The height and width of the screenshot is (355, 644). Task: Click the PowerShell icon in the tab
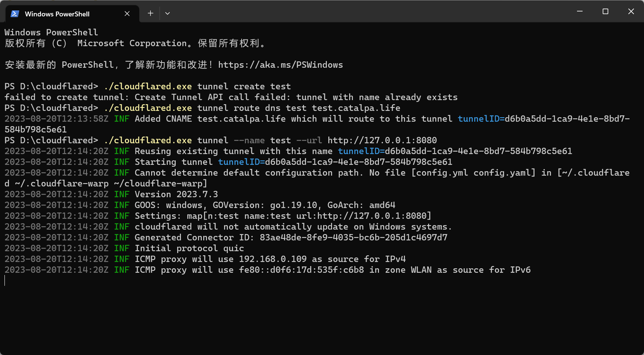pos(15,14)
